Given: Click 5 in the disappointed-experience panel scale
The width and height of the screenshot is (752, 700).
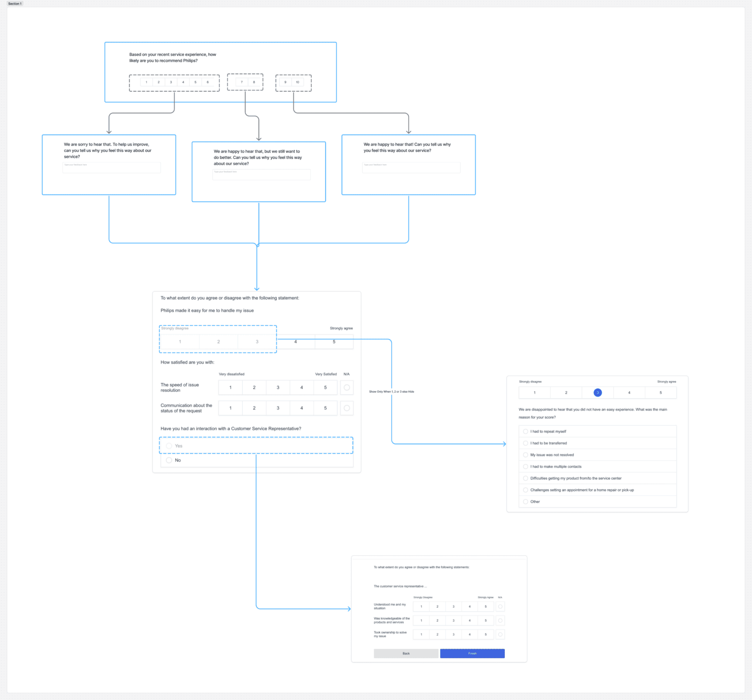Looking at the screenshot, I should (660, 392).
